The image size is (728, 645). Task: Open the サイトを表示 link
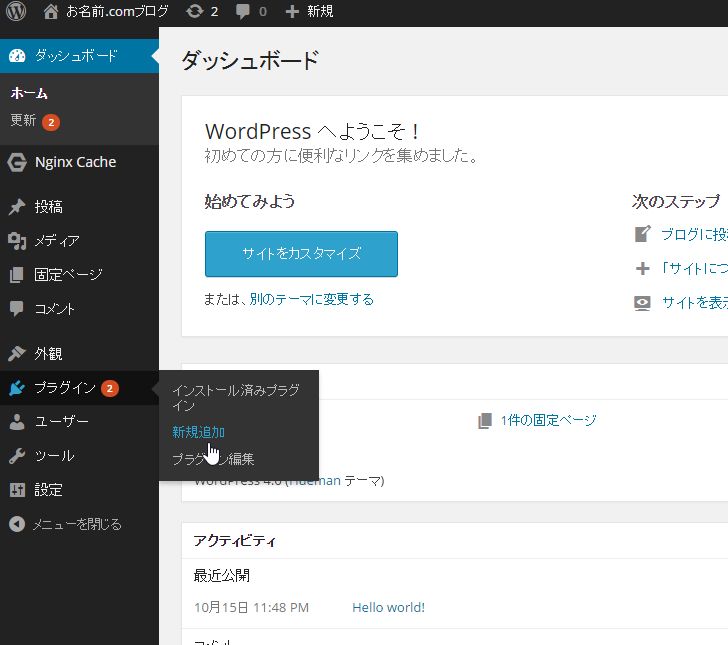coord(695,303)
